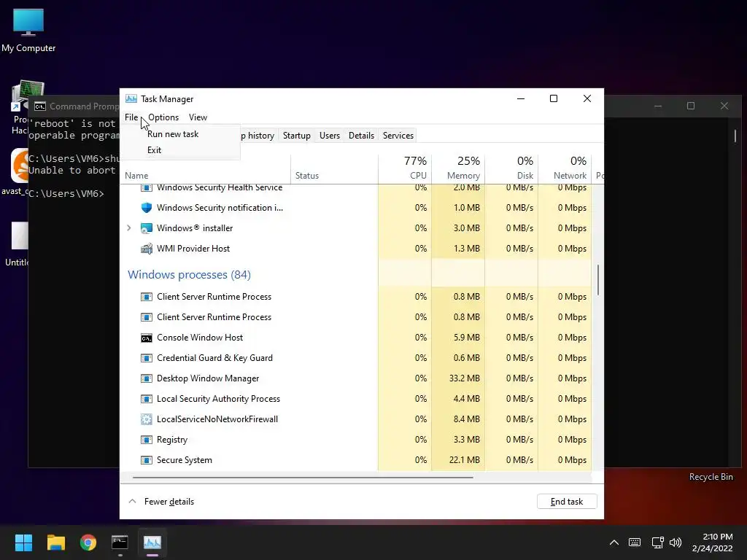Sort processes by Disk column
The width and height of the screenshot is (747, 560).
[x=511, y=169]
